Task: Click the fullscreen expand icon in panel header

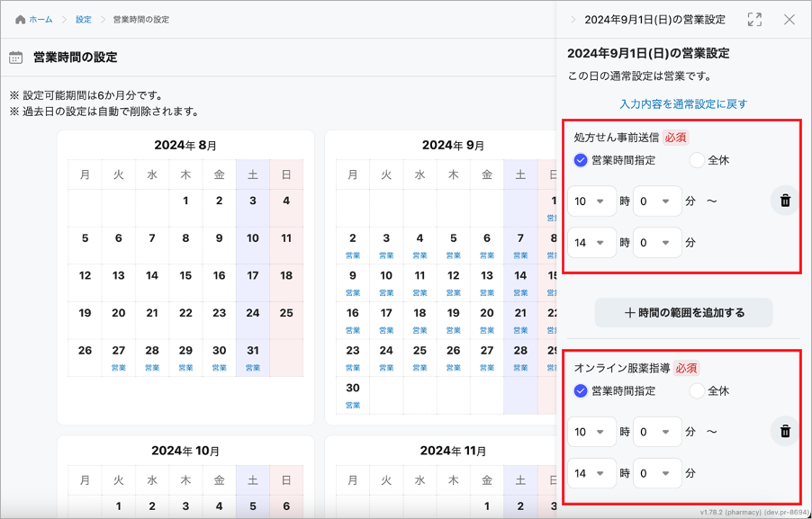Action: click(x=754, y=19)
